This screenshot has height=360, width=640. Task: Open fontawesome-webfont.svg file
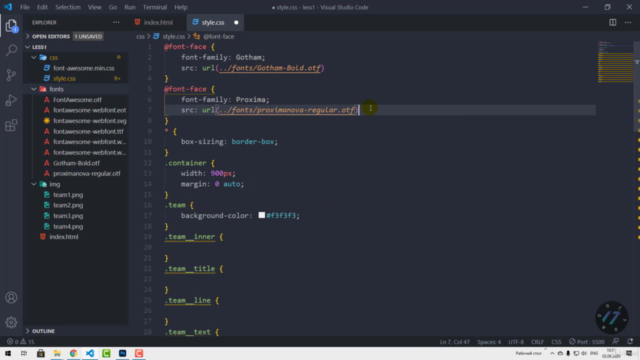tap(89, 121)
